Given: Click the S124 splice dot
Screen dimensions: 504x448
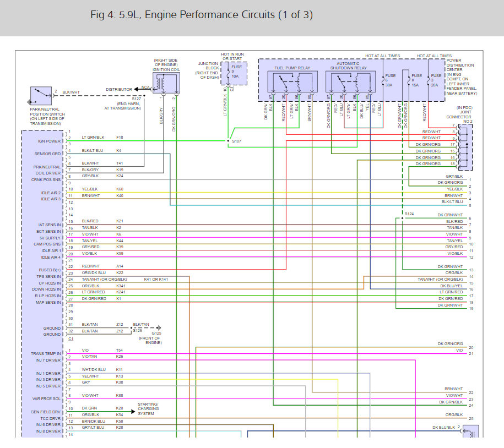Looking at the screenshot, I should point(402,218).
